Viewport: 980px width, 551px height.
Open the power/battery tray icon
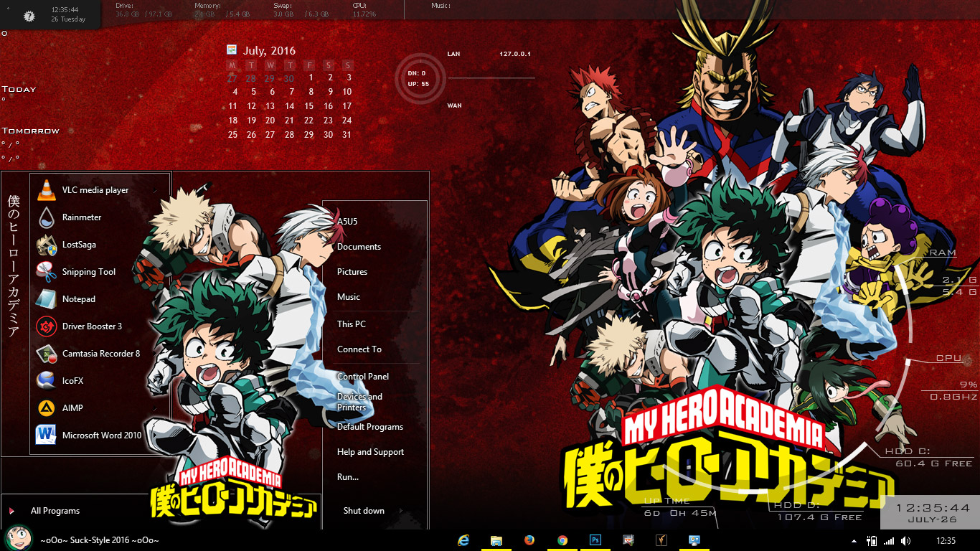pos(873,540)
